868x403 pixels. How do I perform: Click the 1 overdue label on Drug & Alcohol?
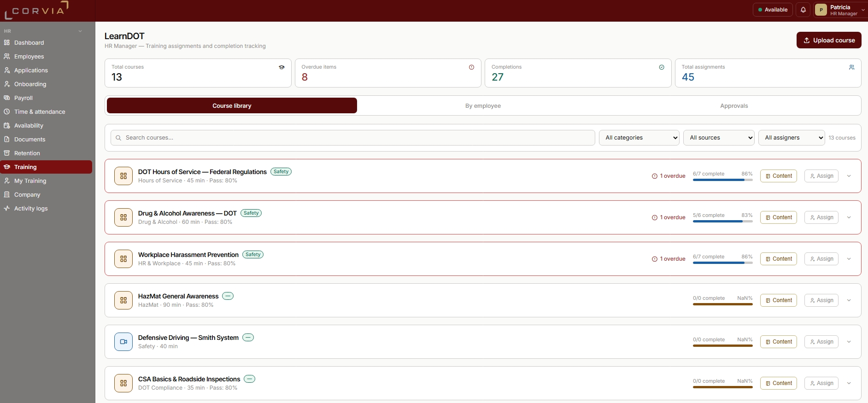669,217
